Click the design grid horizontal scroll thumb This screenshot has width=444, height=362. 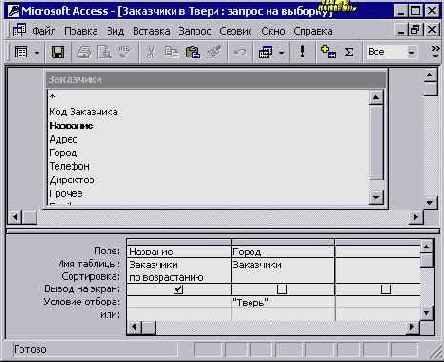[x=149, y=327]
